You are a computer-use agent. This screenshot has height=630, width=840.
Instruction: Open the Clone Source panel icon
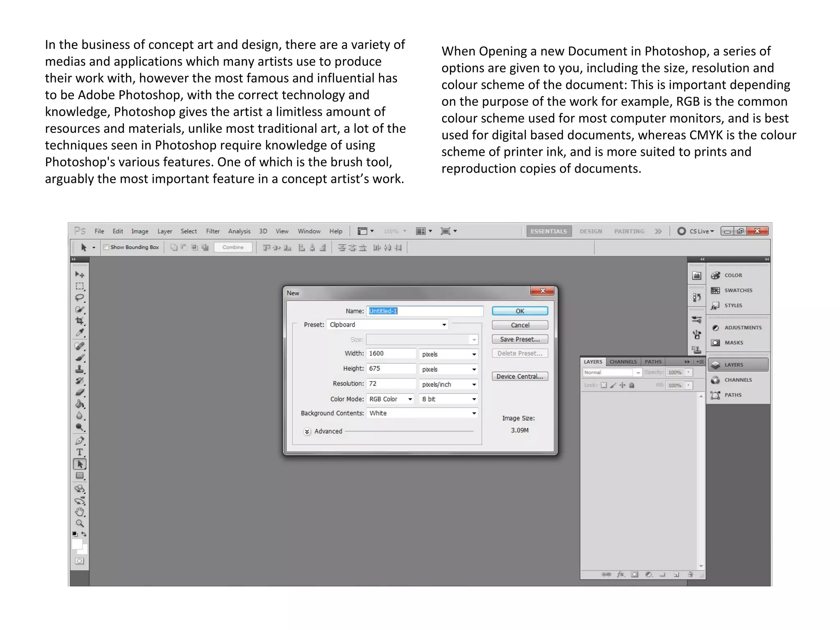(696, 349)
